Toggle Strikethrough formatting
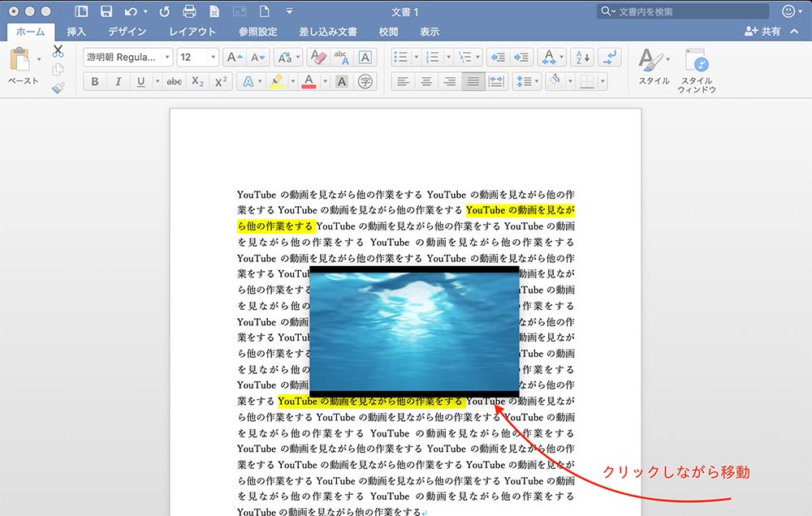The image size is (812, 516). click(x=174, y=81)
